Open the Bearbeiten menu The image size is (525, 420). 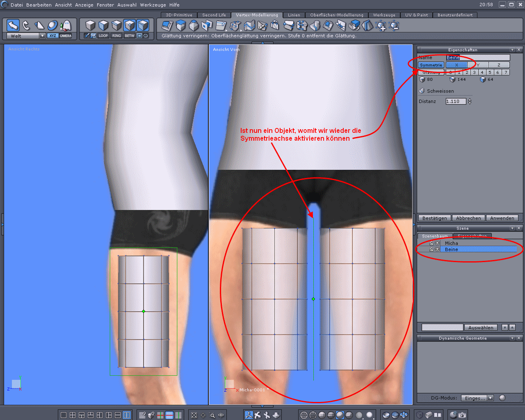click(39, 5)
